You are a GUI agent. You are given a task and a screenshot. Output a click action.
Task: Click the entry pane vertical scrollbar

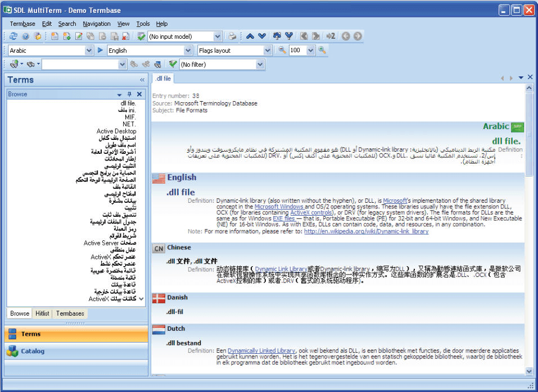click(529, 225)
